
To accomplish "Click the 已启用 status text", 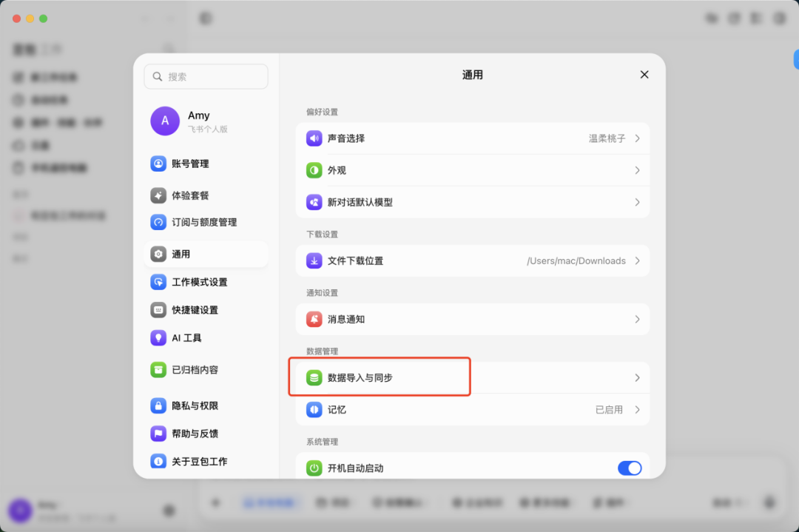I will click(x=609, y=410).
